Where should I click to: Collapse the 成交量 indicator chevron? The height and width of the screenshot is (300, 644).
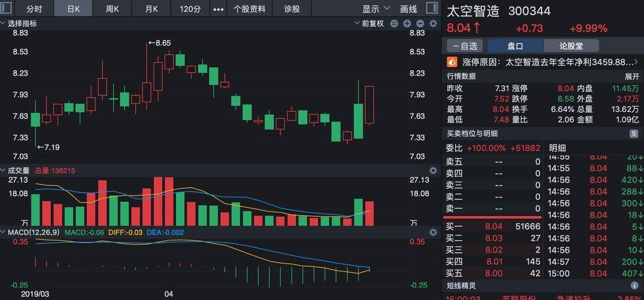click(3, 171)
